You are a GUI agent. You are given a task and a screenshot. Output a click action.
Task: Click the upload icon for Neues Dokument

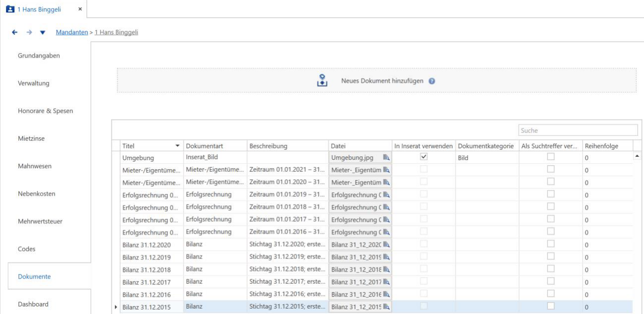tap(322, 80)
